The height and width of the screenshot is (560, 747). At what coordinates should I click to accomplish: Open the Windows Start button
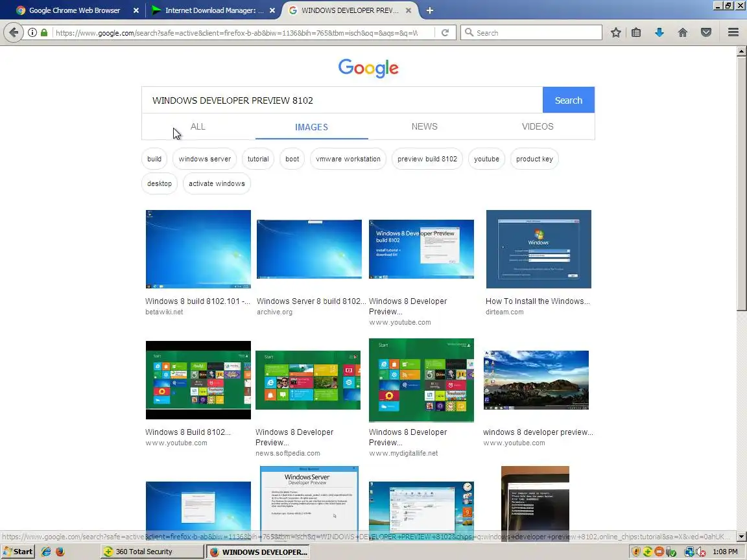tap(19, 552)
